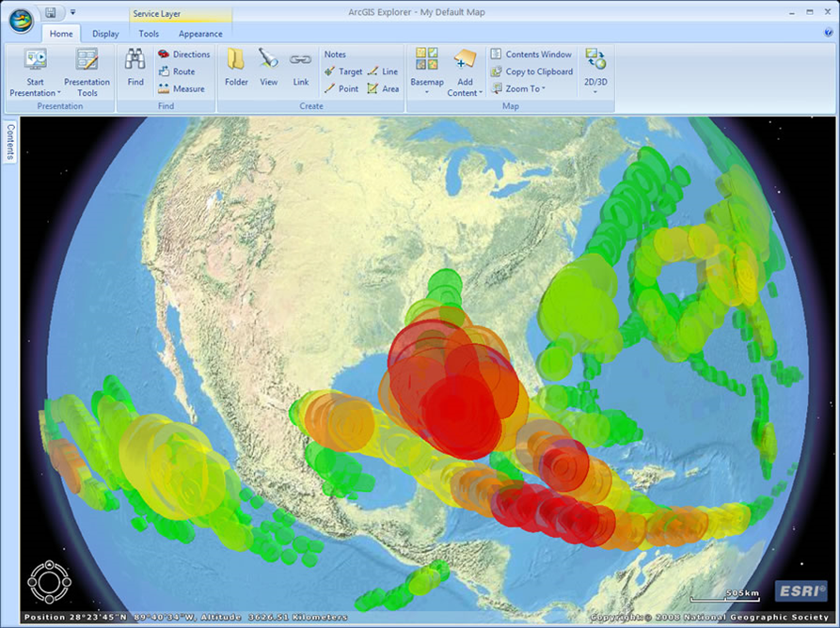Create a new Folder

[x=236, y=67]
